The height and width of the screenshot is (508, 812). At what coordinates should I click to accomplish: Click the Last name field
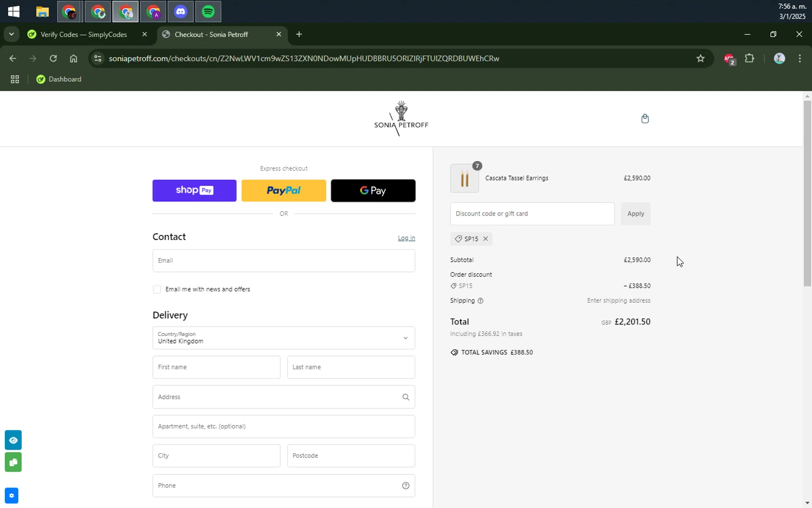(x=351, y=367)
